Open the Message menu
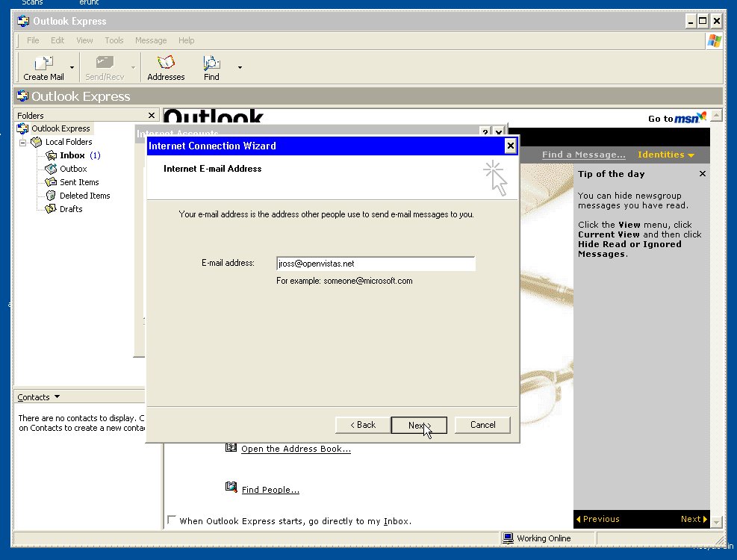Image resolution: width=737 pixels, height=560 pixels. (151, 40)
